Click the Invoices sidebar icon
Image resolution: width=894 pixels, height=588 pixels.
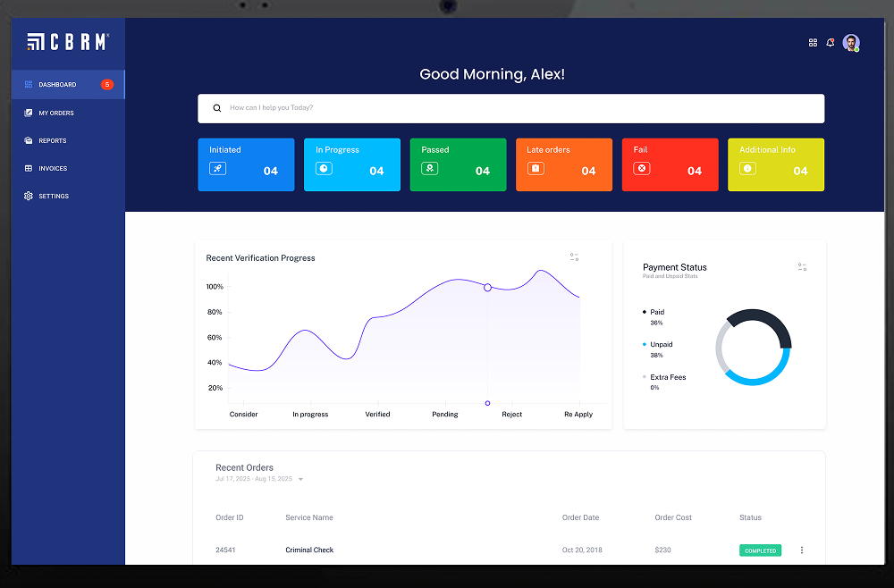coord(29,168)
